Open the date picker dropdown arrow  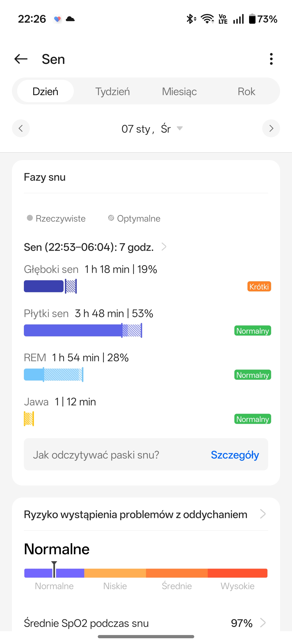tap(180, 129)
